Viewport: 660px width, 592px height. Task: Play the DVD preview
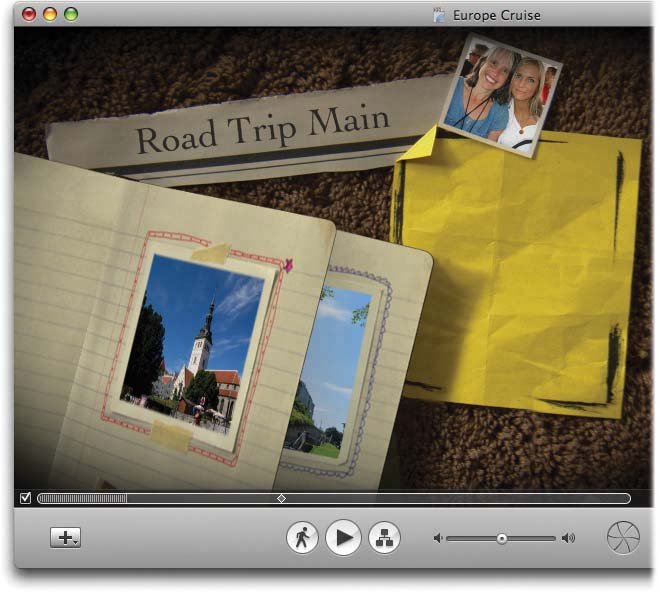343,538
